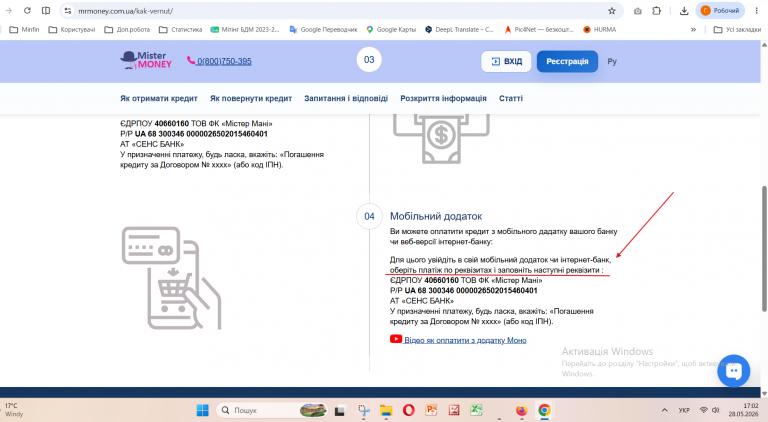768x422 pixels.
Task: Click the scrollbar up arrow
Action: [764, 45]
